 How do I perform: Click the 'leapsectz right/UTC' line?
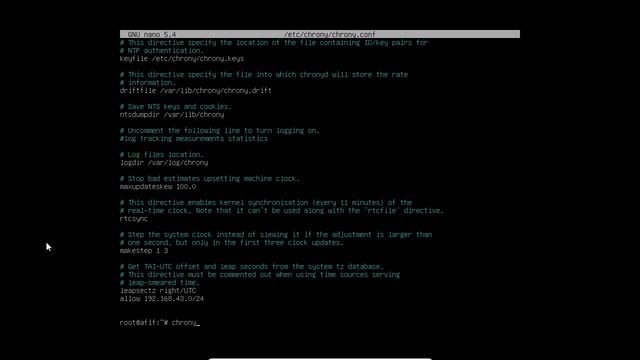[158, 291]
